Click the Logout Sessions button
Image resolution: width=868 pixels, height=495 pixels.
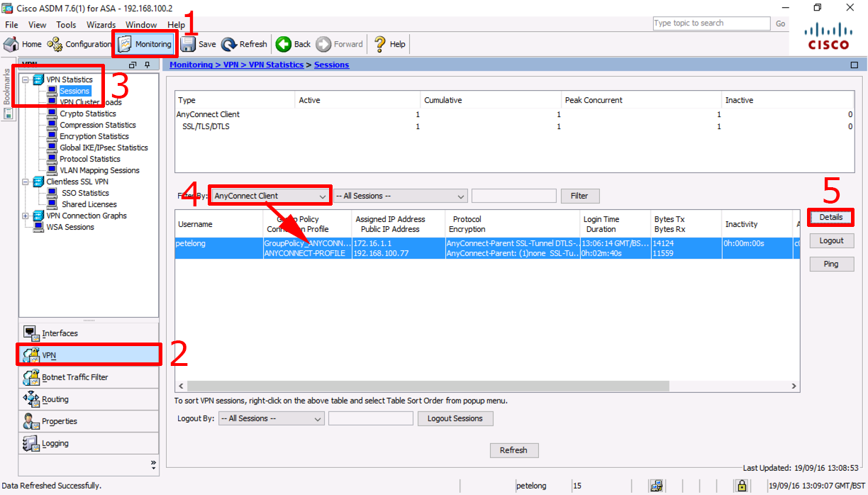[455, 418]
